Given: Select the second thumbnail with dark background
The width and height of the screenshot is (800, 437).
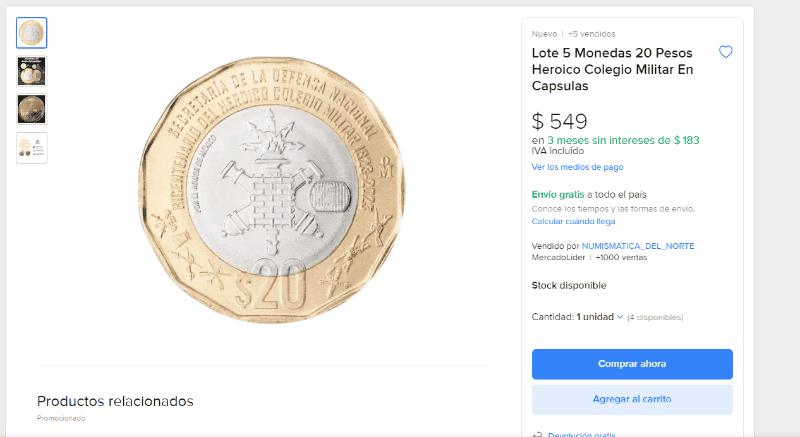Looking at the screenshot, I should tap(32, 70).
